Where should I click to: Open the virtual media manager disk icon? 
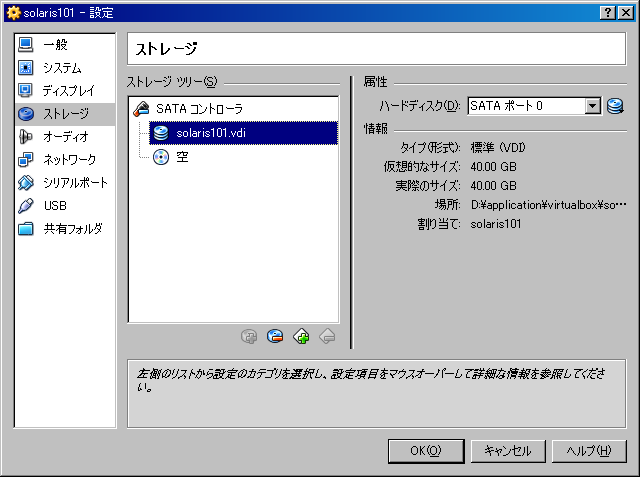[x=615, y=106]
